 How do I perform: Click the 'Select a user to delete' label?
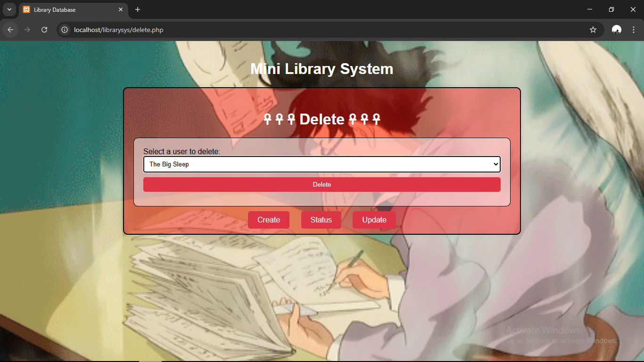pyautogui.click(x=182, y=151)
